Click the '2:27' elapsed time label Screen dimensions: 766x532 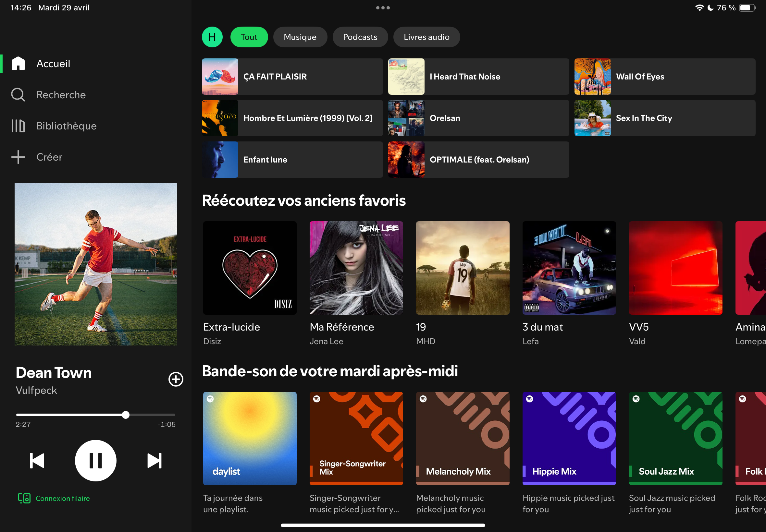click(x=23, y=424)
